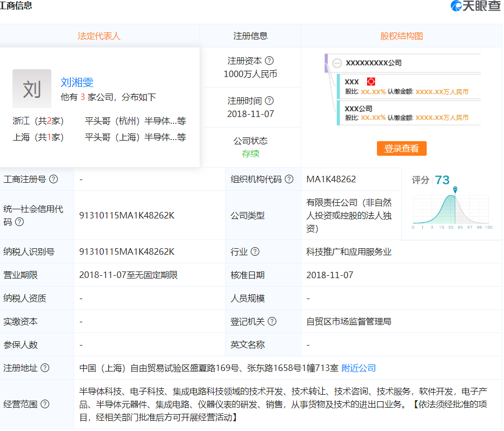Click the help icon beside 登记机关
Screen dimensions: 504x431
click(272, 321)
